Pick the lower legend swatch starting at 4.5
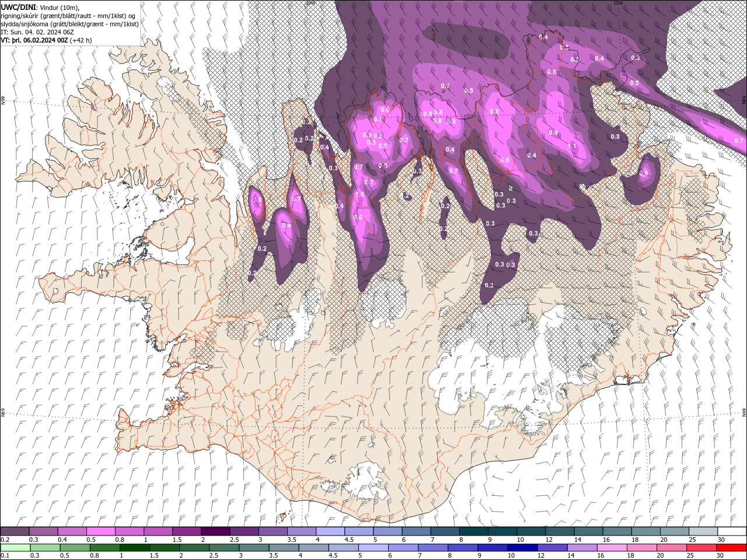Screen dimensions: 747x560 click(x=343, y=548)
